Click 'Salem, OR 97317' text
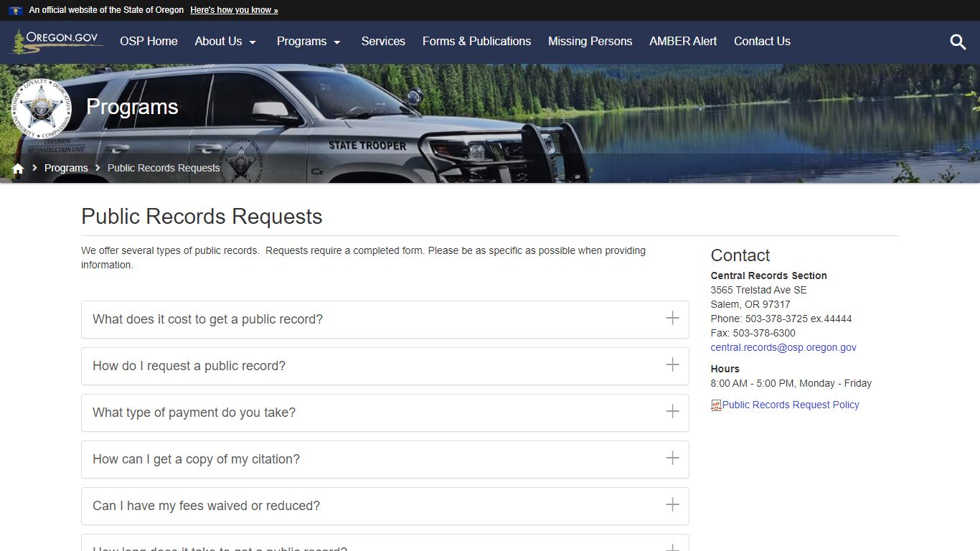The width and height of the screenshot is (980, 551). (750, 304)
